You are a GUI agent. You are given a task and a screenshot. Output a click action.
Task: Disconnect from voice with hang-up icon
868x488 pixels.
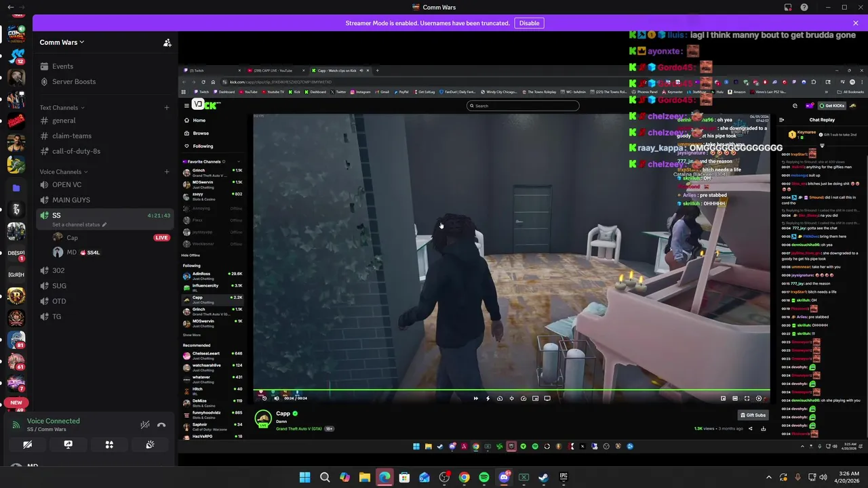161,425
